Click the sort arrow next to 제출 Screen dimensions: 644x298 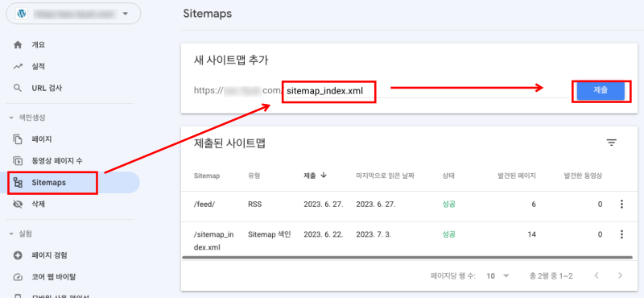[x=324, y=175]
